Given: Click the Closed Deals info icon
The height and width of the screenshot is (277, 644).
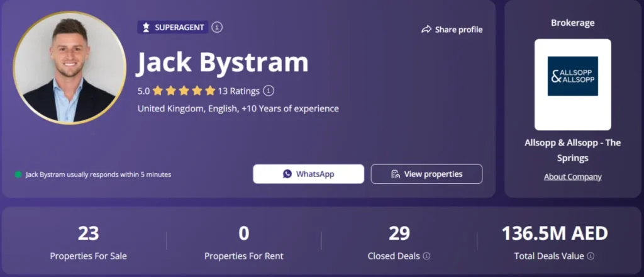Looking at the screenshot, I should tap(427, 256).
